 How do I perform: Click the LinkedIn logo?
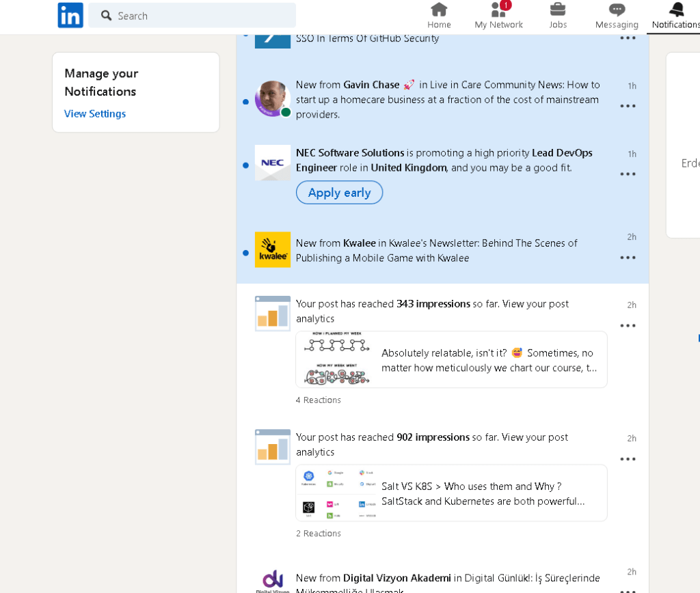[x=70, y=15]
